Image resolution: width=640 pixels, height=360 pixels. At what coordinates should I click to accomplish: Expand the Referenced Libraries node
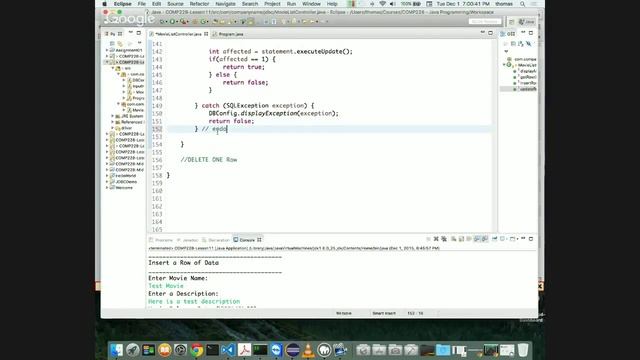(x=113, y=122)
